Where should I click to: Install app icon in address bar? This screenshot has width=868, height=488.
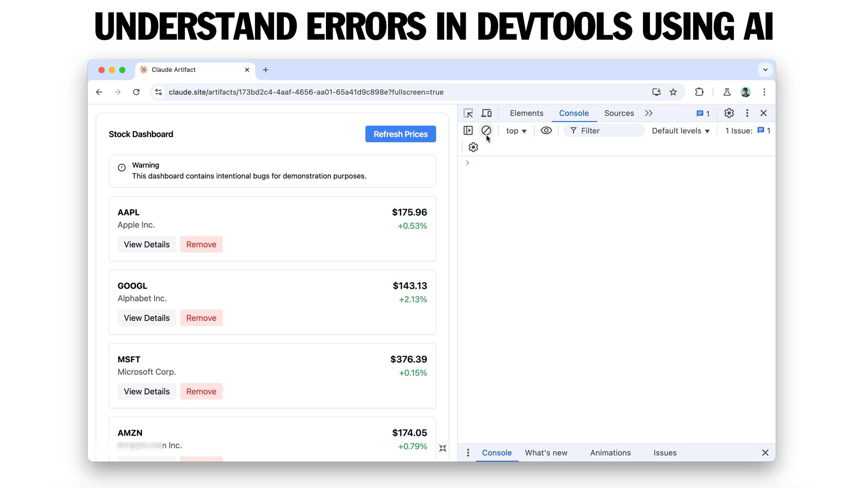[x=656, y=92]
